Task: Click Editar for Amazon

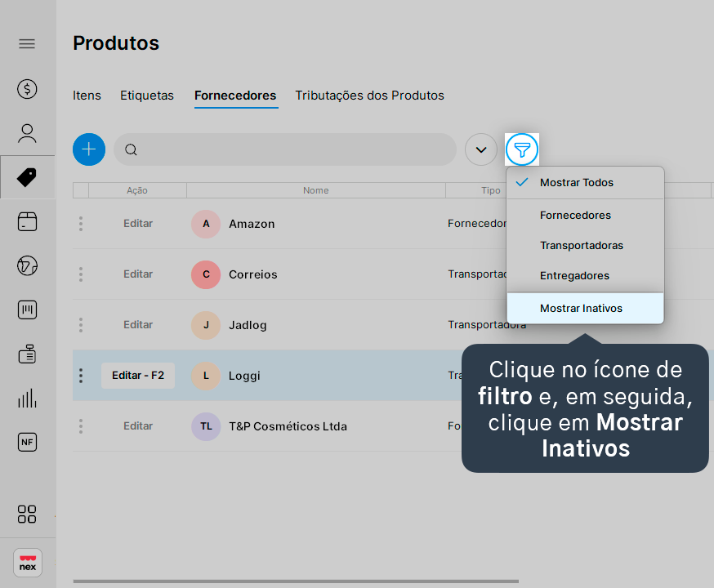Action: coord(138,224)
